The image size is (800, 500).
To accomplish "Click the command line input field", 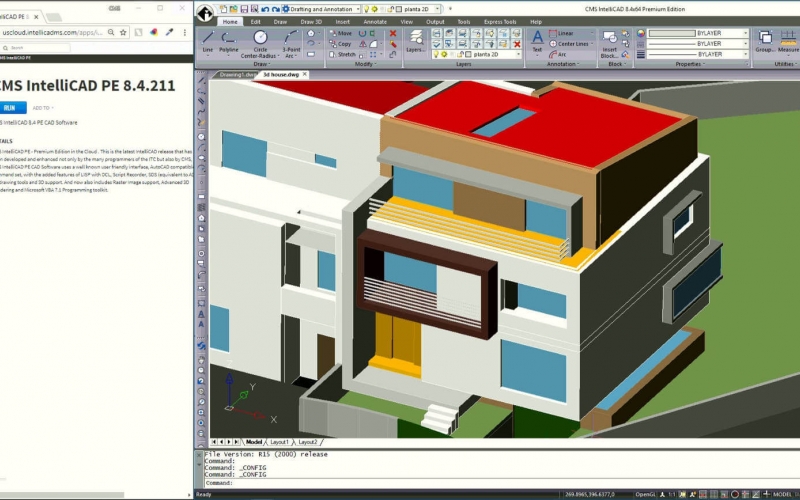I will 500,483.
